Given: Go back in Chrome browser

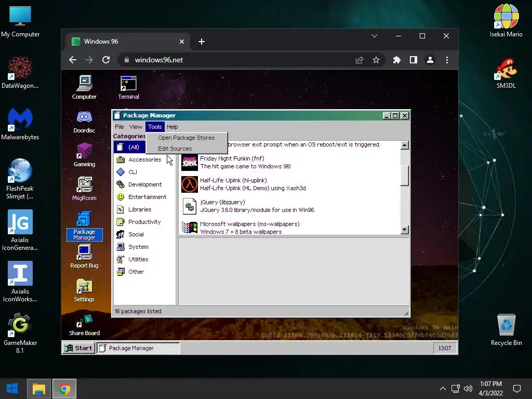Looking at the screenshot, I should click(73, 60).
